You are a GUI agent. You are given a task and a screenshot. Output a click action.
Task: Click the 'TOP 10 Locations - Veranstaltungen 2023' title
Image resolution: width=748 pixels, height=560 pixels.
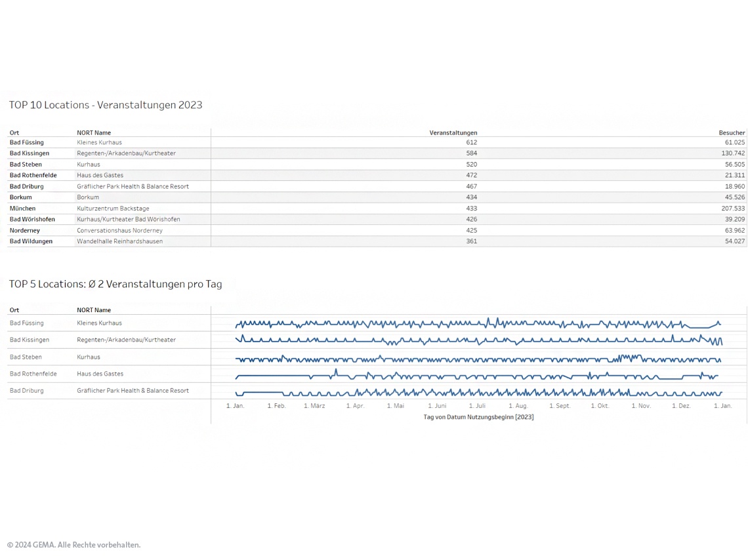(x=106, y=105)
